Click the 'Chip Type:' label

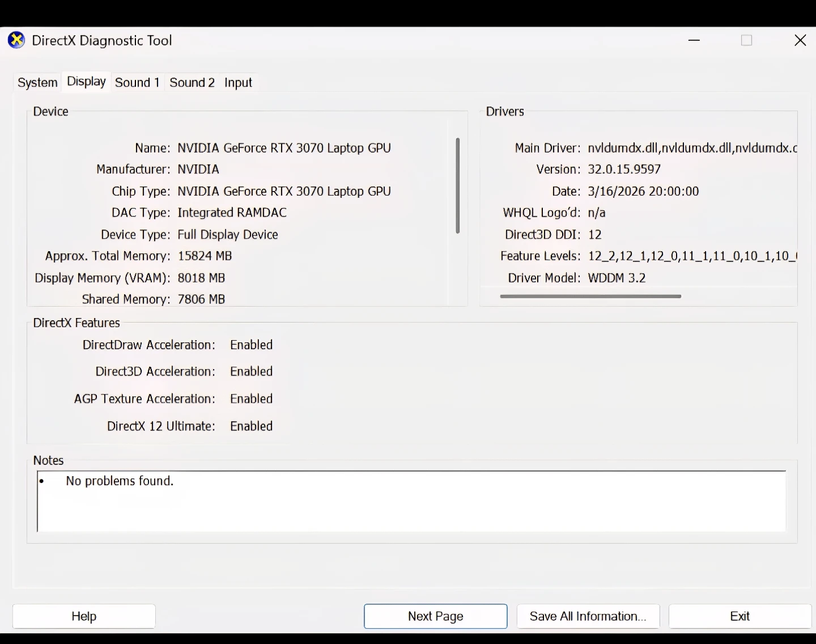pyautogui.click(x=141, y=192)
